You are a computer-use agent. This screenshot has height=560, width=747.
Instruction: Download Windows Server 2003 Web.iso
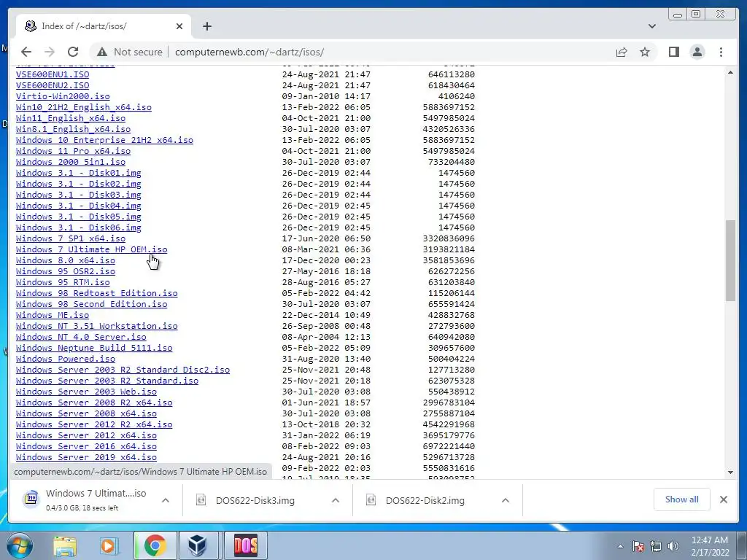tap(86, 392)
